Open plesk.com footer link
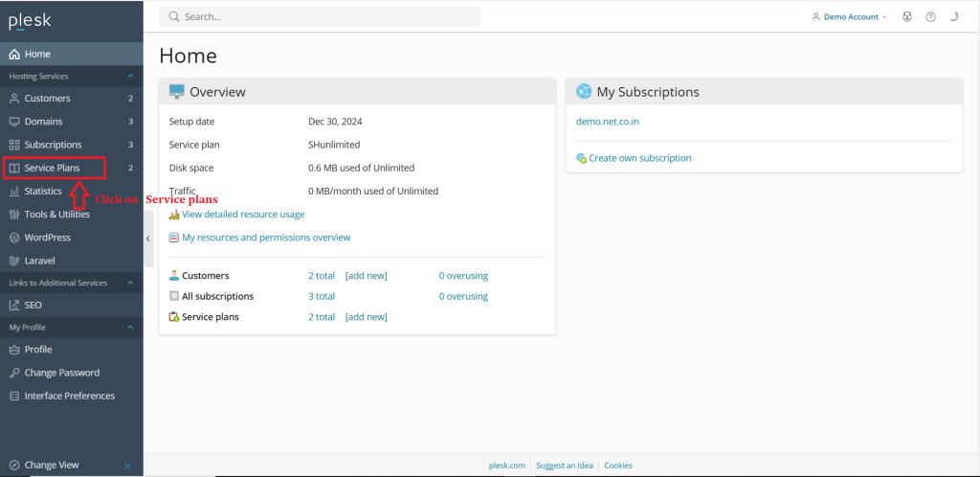Viewport: 980px width, 477px height. [x=507, y=466]
